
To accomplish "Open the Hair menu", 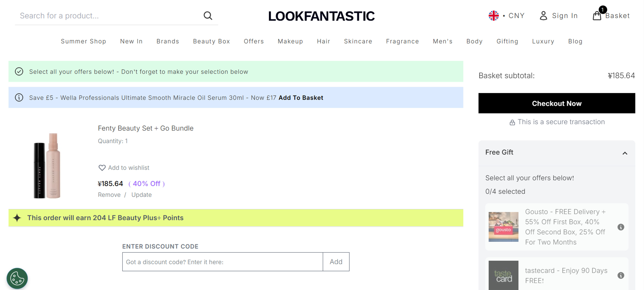I will (x=323, y=41).
